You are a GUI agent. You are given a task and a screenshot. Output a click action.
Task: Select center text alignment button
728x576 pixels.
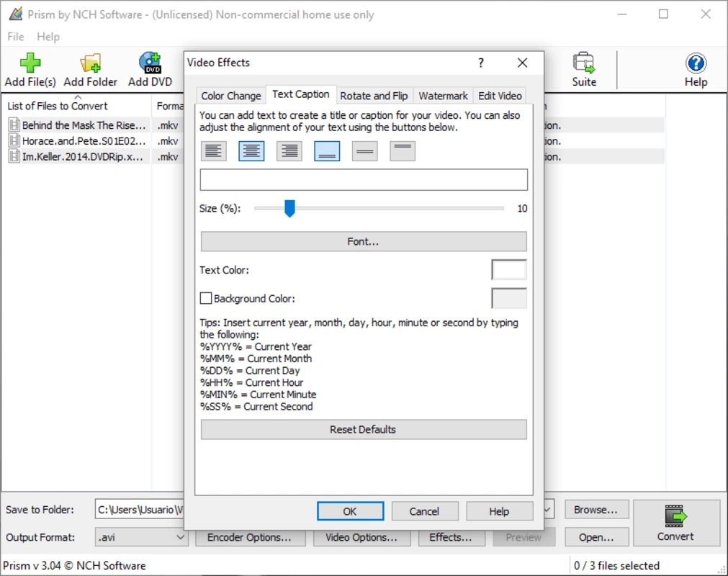click(x=251, y=151)
